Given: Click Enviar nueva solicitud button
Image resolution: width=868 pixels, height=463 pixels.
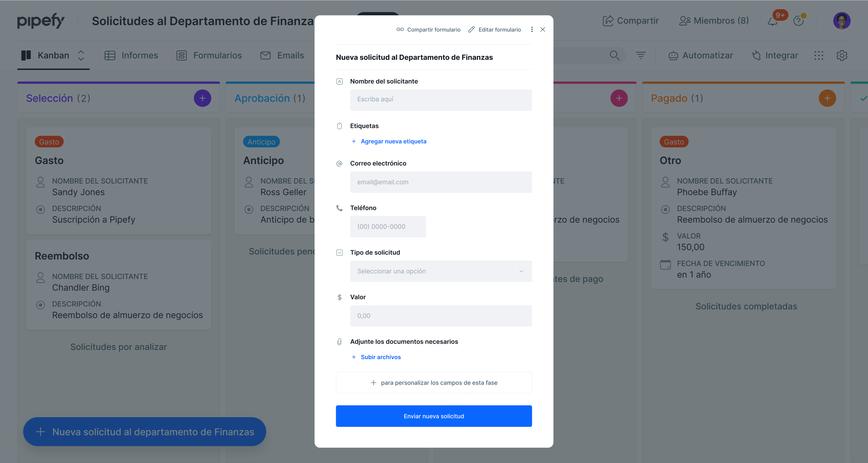Looking at the screenshot, I should click(434, 416).
